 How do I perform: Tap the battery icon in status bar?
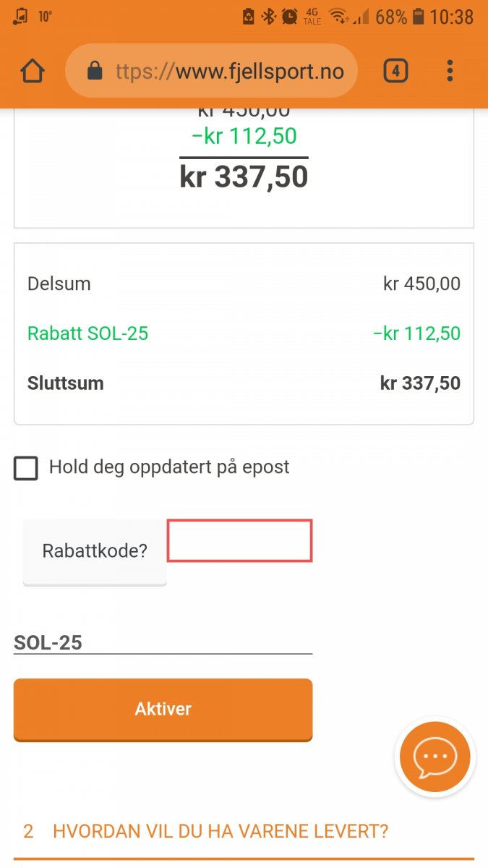pos(418,16)
